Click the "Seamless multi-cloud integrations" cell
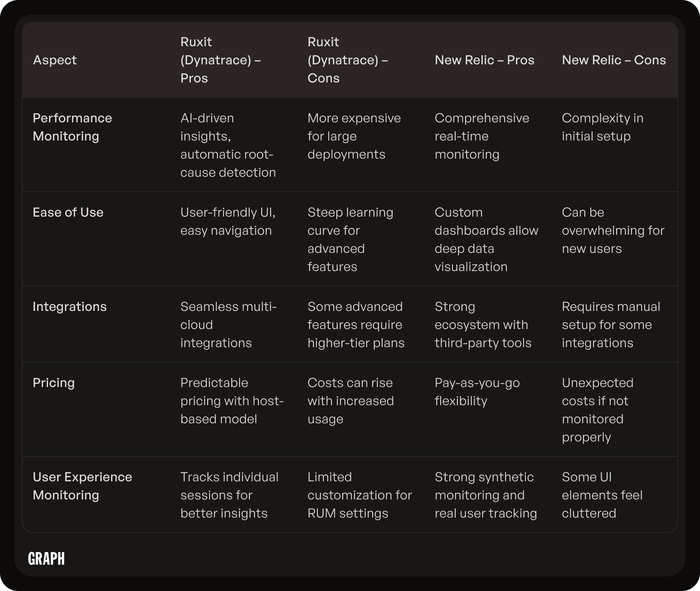 pyautogui.click(x=228, y=325)
